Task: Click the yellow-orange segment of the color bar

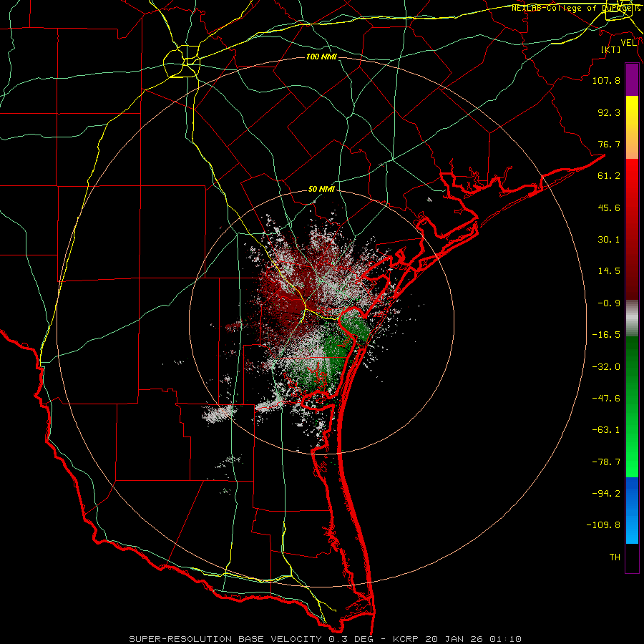Action: 632,127
